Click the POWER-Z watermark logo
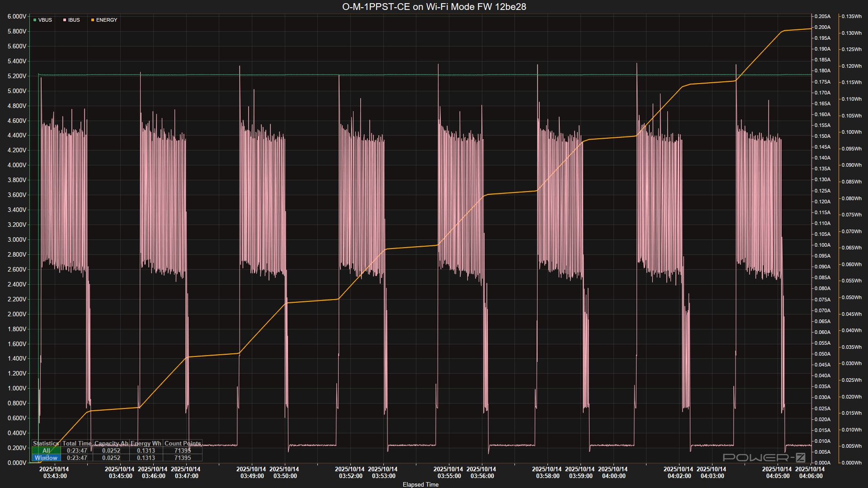Screen dimensions: 868x488 [764, 457]
